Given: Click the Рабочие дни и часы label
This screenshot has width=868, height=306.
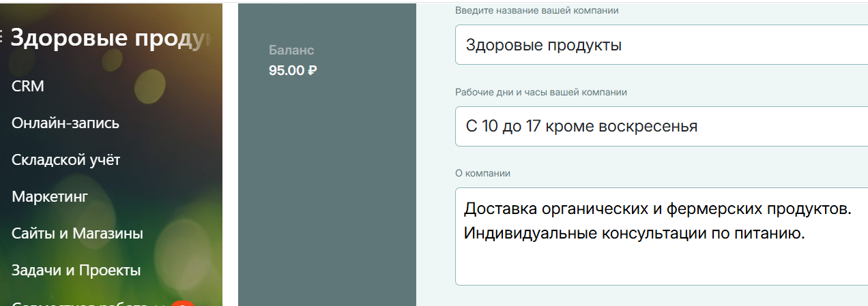Looking at the screenshot, I should pos(541,92).
